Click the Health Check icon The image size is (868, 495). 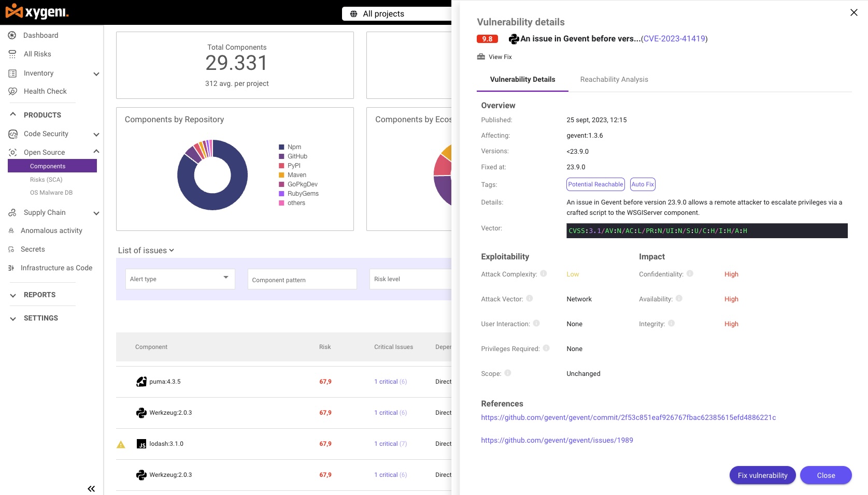[12, 92]
